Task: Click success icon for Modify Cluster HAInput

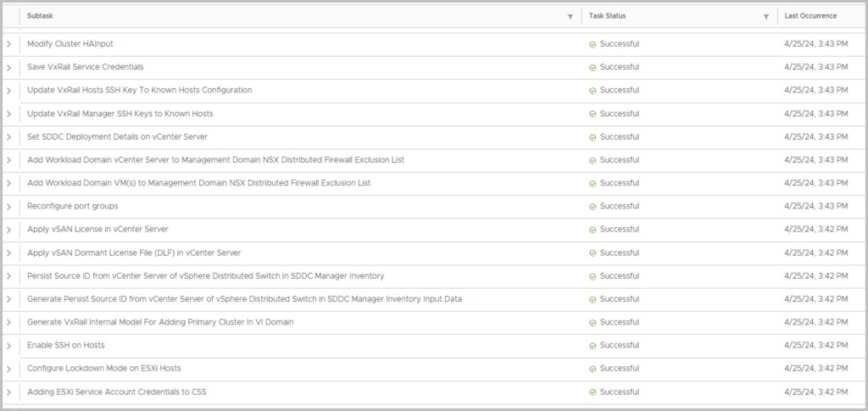Action: click(x=593, y=44)
